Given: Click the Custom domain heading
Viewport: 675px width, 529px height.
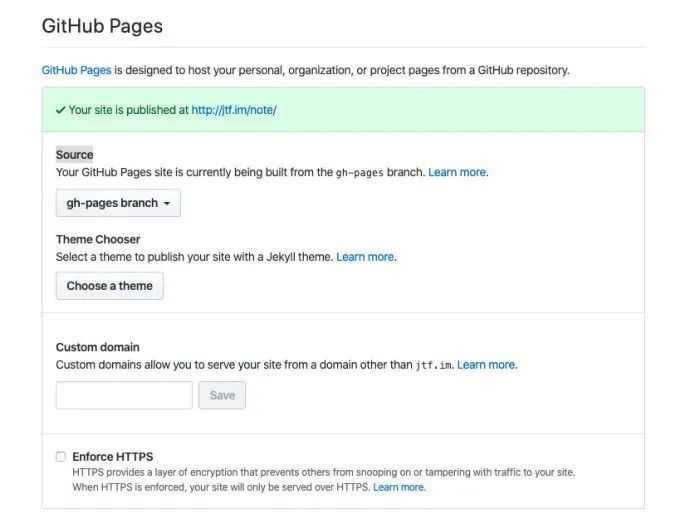Looking at the screenshot, I should (x=98, y=347).
